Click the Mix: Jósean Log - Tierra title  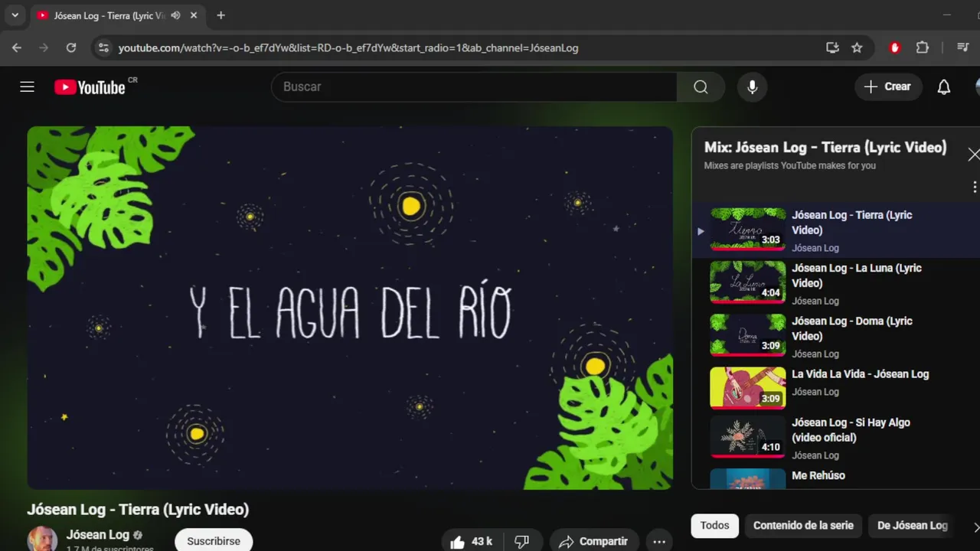[x=825, y=147]
